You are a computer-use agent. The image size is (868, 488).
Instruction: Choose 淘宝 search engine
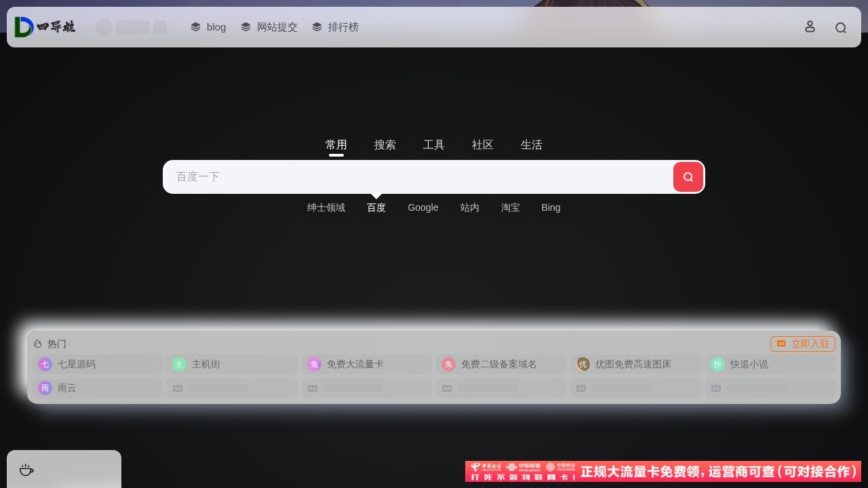(511, 207)
